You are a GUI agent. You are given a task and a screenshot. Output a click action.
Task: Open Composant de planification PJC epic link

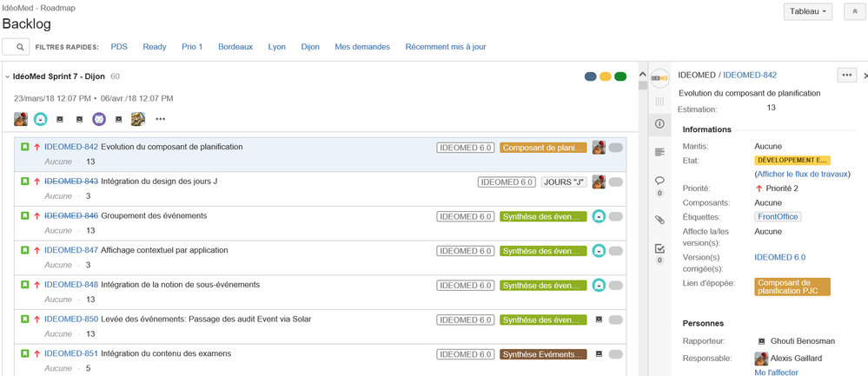792,287
